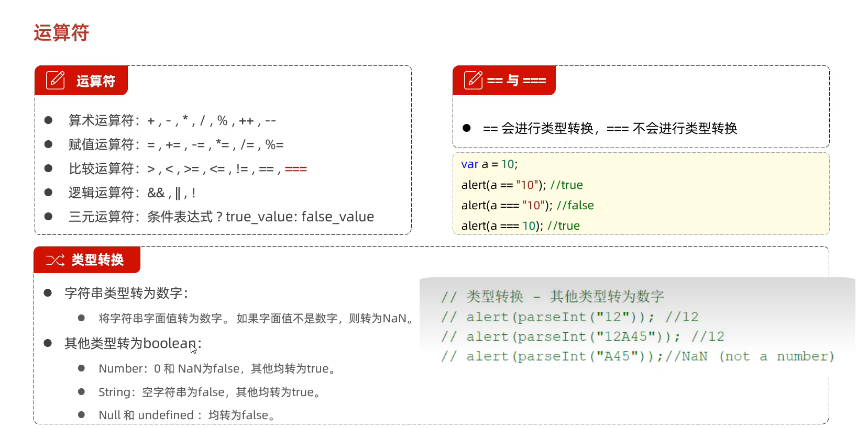The width and height of the screenshot is (868, 428).
Task: Click the alert(a == "10") code line
Action: coord(522,185)
